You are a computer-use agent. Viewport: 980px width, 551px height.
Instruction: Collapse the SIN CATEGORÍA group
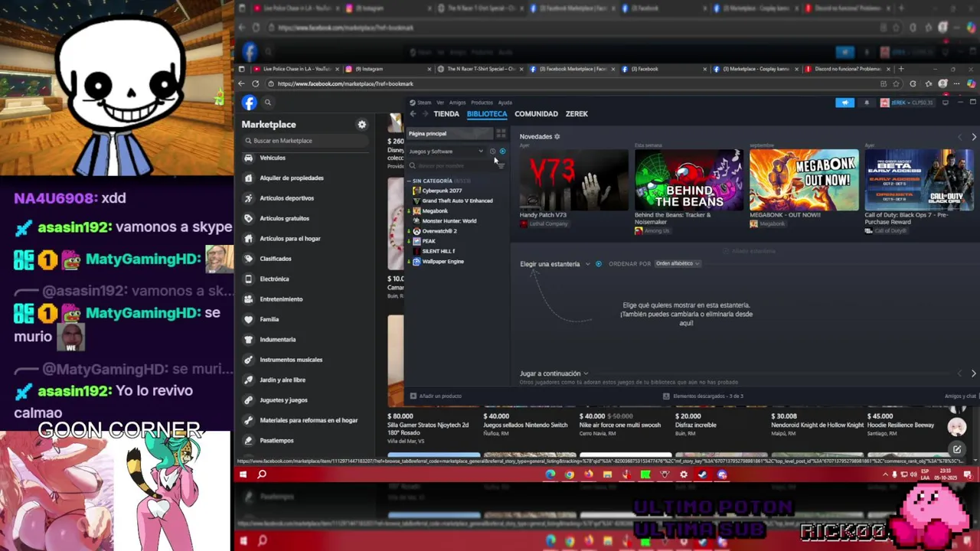(x=409, y=181)
